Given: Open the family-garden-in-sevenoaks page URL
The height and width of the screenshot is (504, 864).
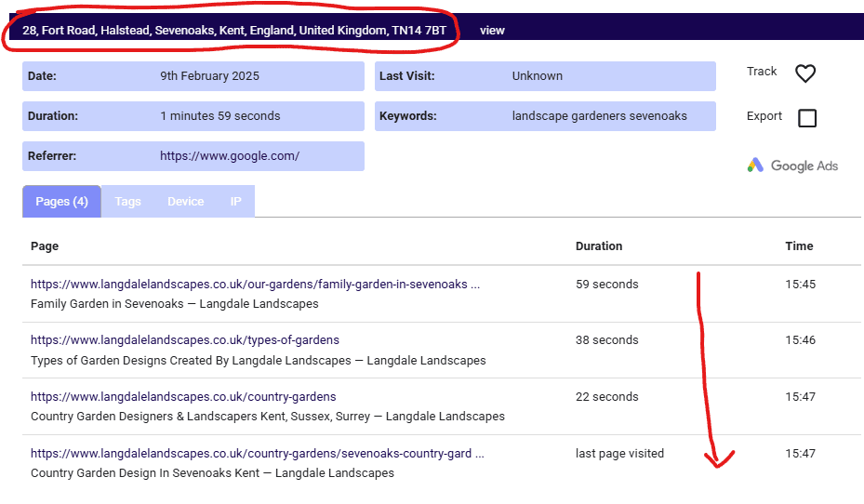Looking at the screenshot, I should (x=255, y=285).
